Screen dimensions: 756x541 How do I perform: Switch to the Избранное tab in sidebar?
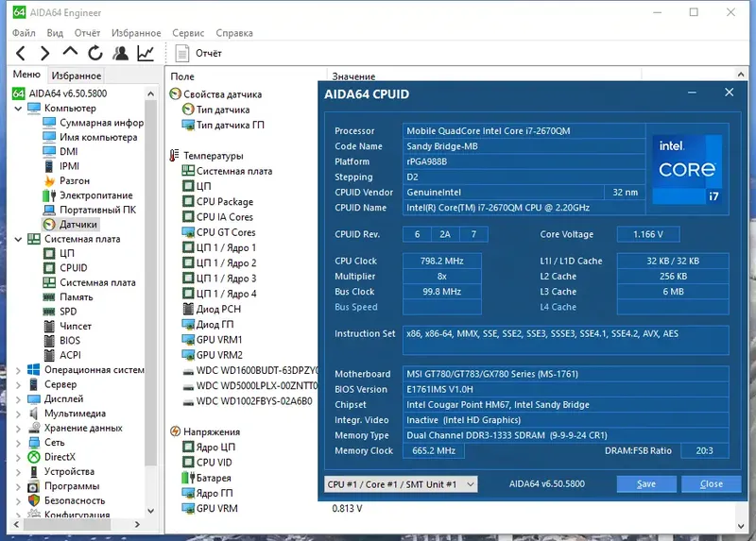click(x=77, y=76)
